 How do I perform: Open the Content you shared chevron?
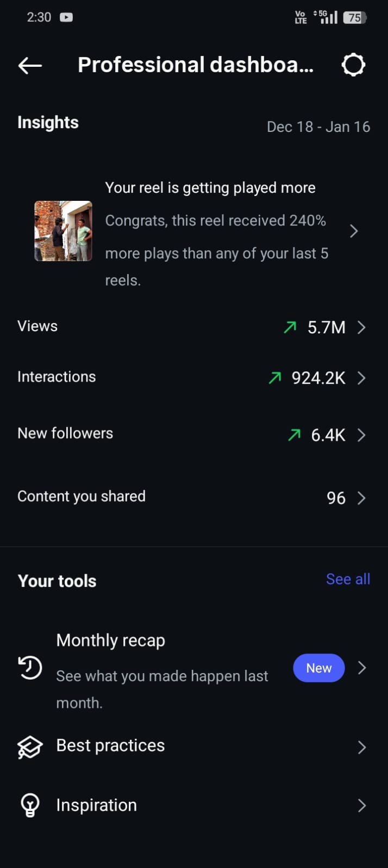(x=361, y=498)
